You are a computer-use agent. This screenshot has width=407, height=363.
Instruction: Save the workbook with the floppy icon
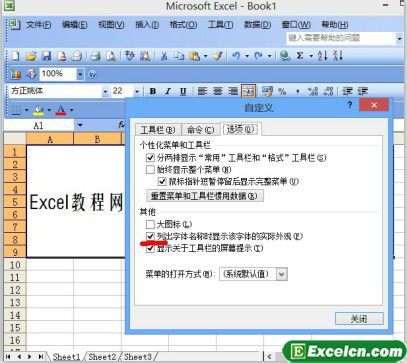pyautogui.click(x=46, y=56)
